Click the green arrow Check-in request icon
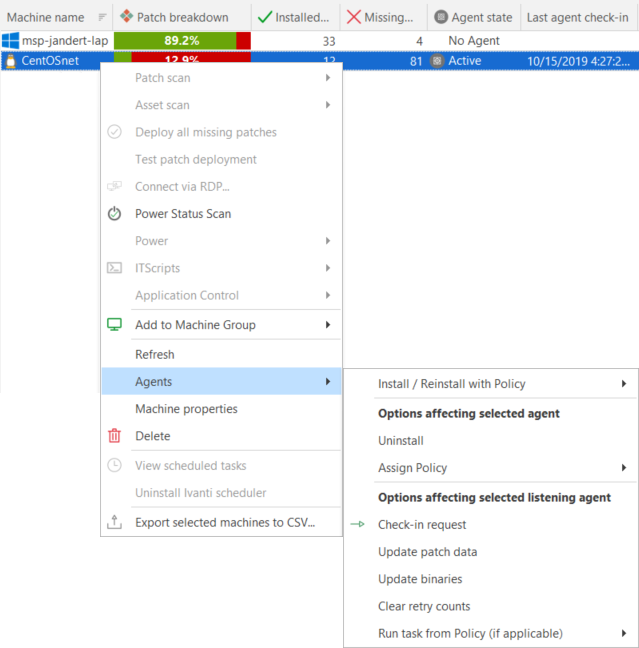This screenshot has width=639, height=648. pos(358,524)
